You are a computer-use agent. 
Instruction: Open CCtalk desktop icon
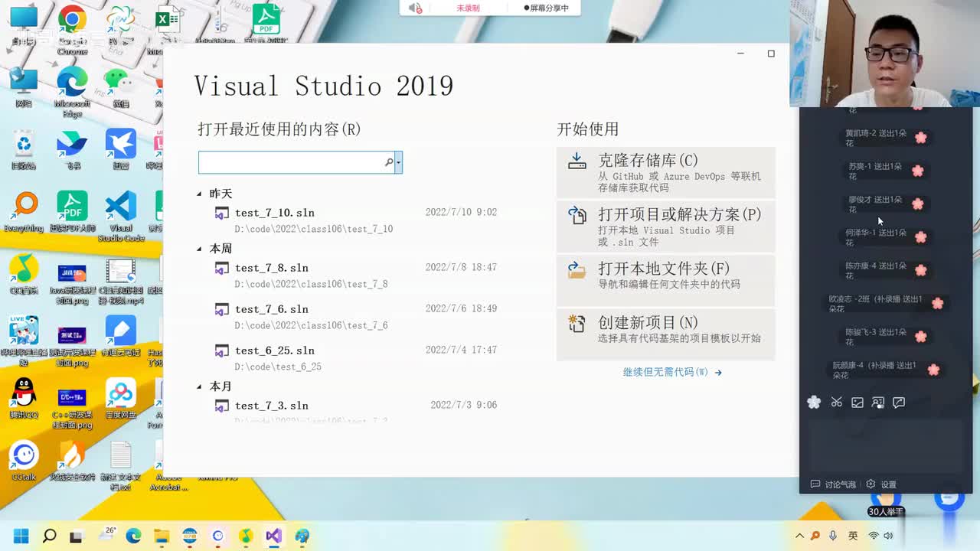[x=24, y=461]
